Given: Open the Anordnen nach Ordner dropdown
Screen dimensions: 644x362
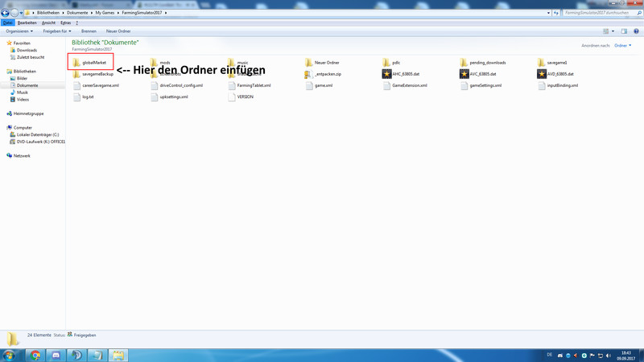Looking at the screenshot, I should tap(622, 46).
